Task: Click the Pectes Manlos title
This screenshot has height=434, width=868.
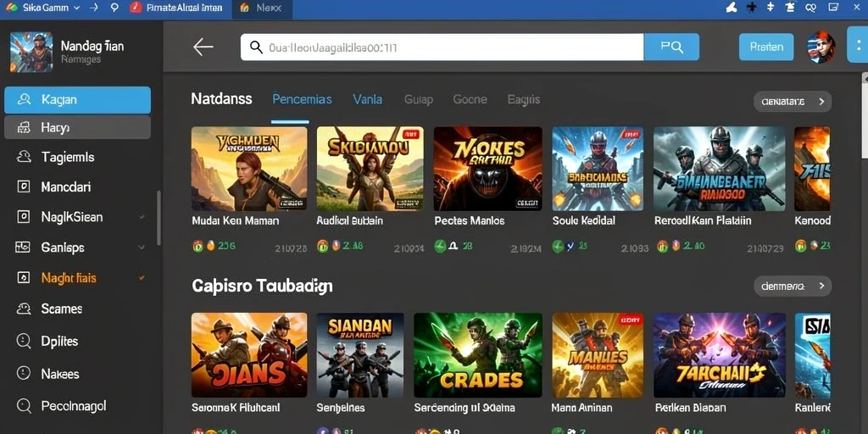Action: 470,221
